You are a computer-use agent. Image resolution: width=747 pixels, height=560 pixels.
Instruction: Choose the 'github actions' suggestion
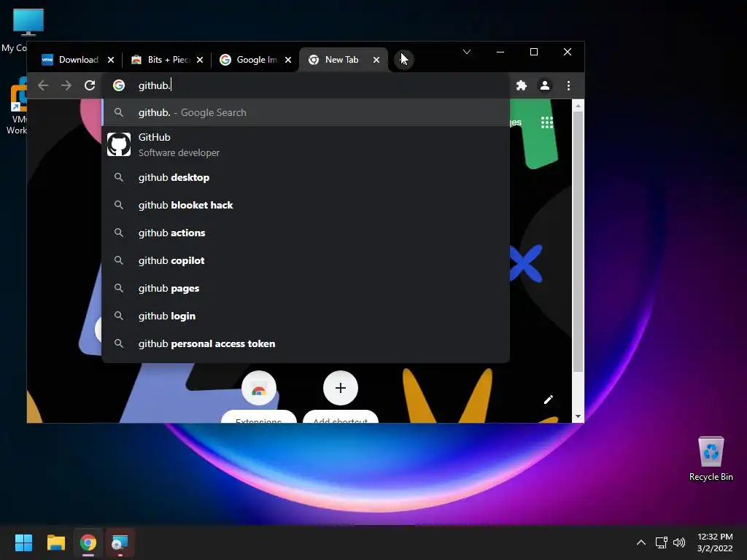coord(306,233)
